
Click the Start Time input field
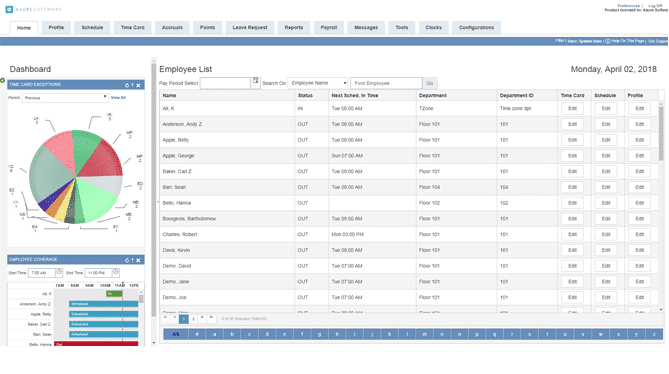pyautogui.click(x=41, y=273)
